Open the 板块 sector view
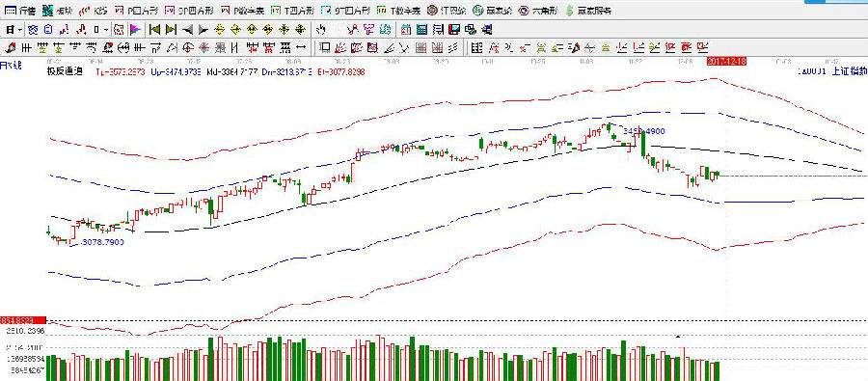 [58, 11]
